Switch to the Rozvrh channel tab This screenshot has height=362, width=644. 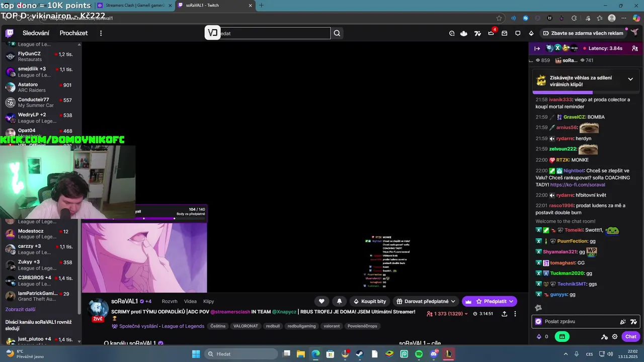170,301
